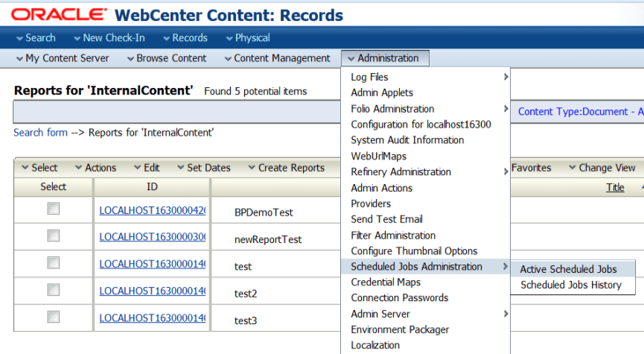Open table Edit dropdown menu

click(x=147, y=168)
